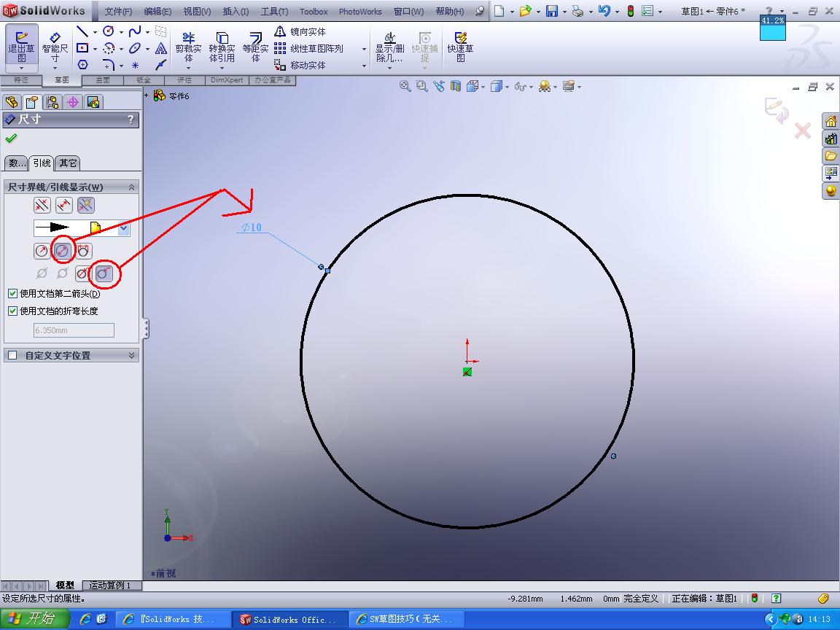Open the Undo dropdown arrow

click(x=617, y=11)
